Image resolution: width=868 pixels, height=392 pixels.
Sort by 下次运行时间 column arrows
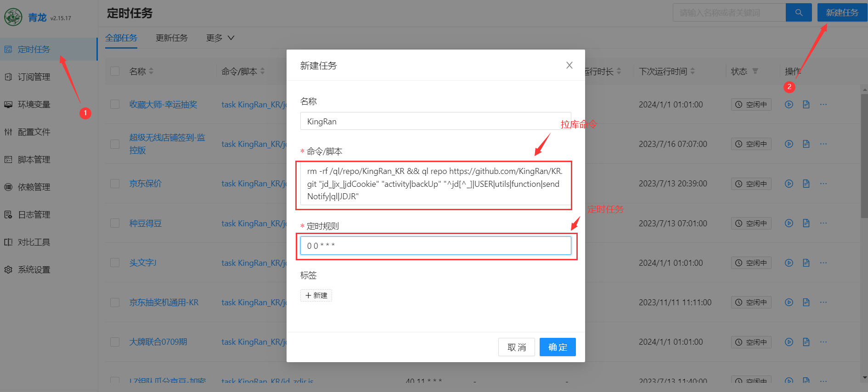[x=693, y=71]
